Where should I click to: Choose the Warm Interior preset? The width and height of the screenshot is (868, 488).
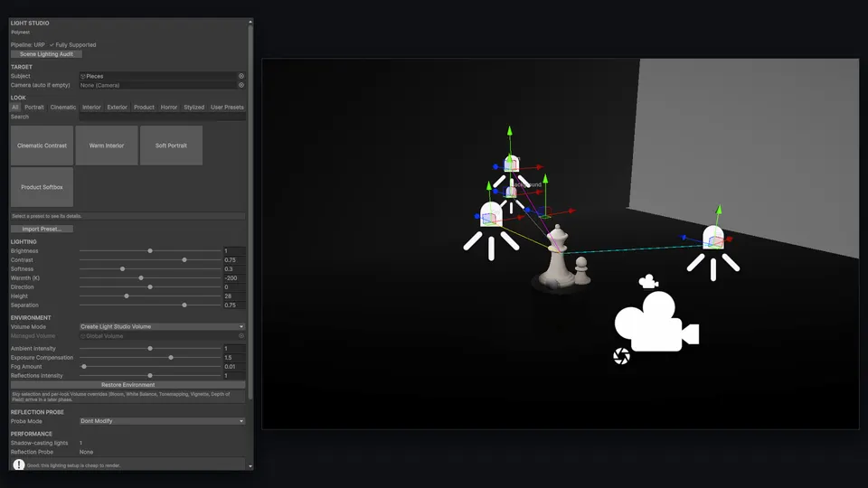[x=107, y=145]
